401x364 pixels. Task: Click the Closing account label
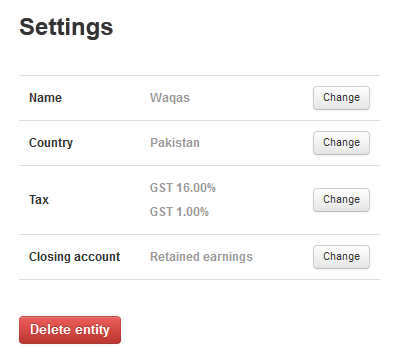click(x=75, y=257)
